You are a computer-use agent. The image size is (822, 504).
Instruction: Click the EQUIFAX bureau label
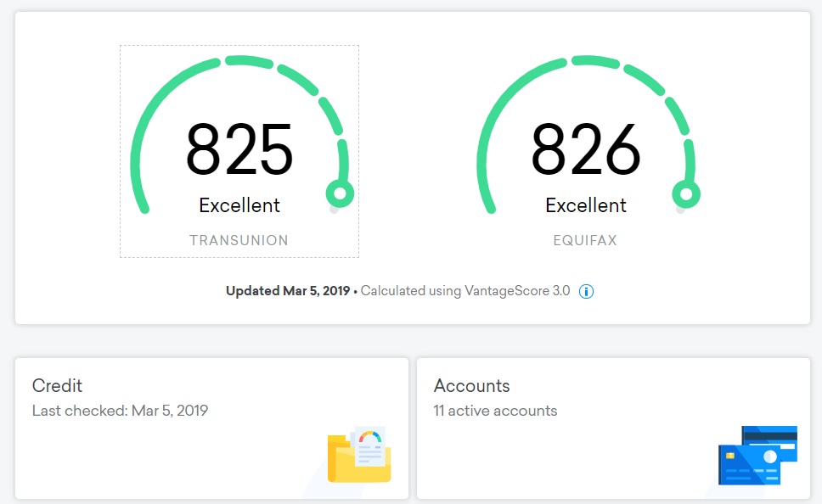(x=586, y=240)
